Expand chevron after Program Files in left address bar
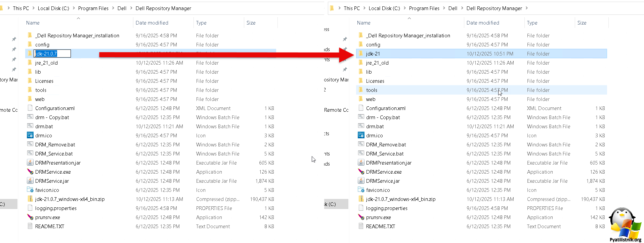The height and width of the screenshot is (243, 644). tap(113, 8)
